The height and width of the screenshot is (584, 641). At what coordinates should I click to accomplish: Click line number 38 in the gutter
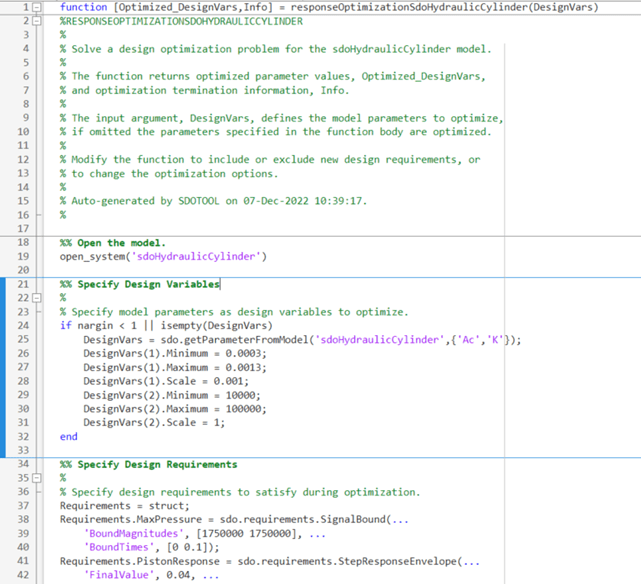23,519
